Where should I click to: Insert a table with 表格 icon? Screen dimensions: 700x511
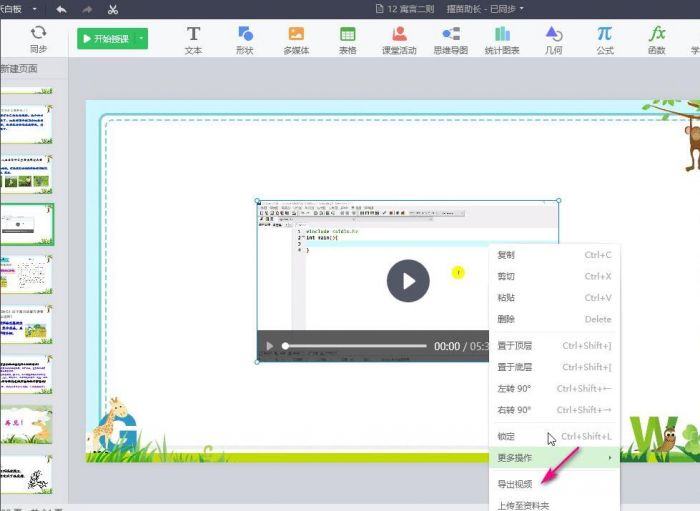[x=348, y=39]
